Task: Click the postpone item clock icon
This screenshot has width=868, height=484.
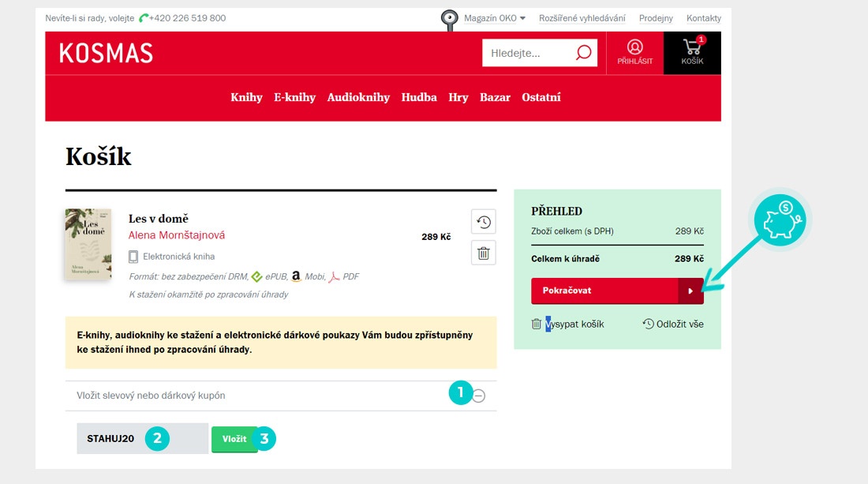Action: 484,222
